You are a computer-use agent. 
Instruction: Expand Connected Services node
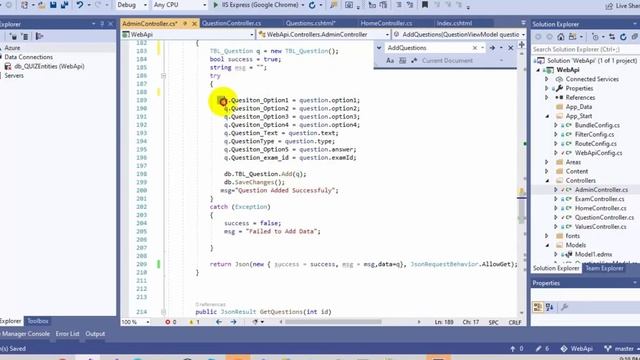[x=547, y=79]
